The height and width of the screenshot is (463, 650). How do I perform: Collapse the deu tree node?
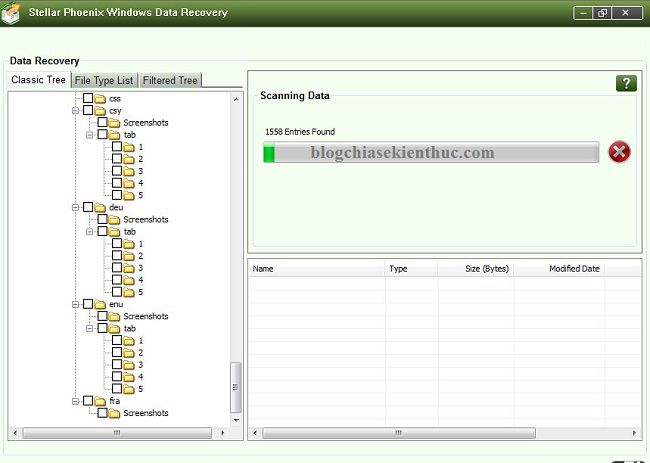tap(75, 207)
